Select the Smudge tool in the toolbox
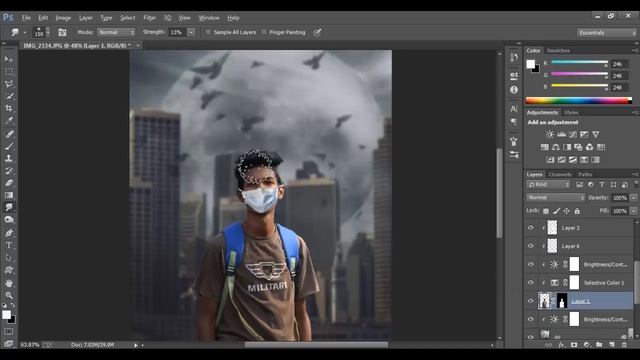This screenshot has height=360, width=640. click(9, 207)
